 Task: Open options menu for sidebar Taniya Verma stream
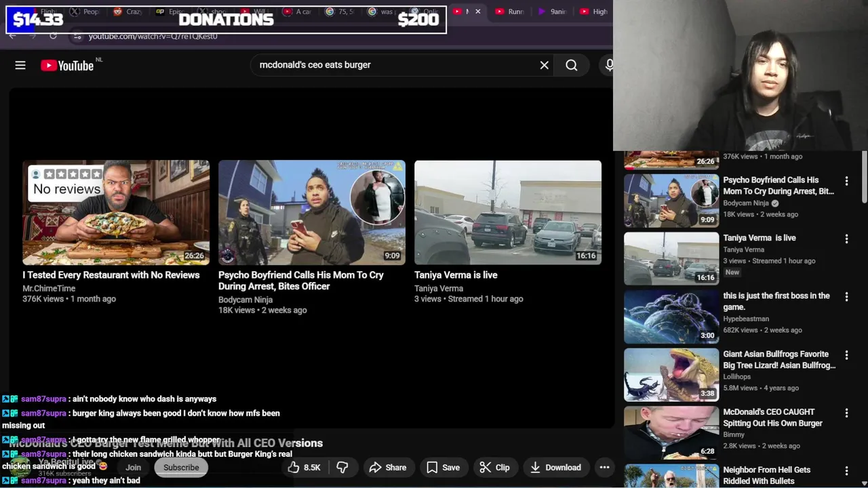pyautogui.click(x=846, y=239)
